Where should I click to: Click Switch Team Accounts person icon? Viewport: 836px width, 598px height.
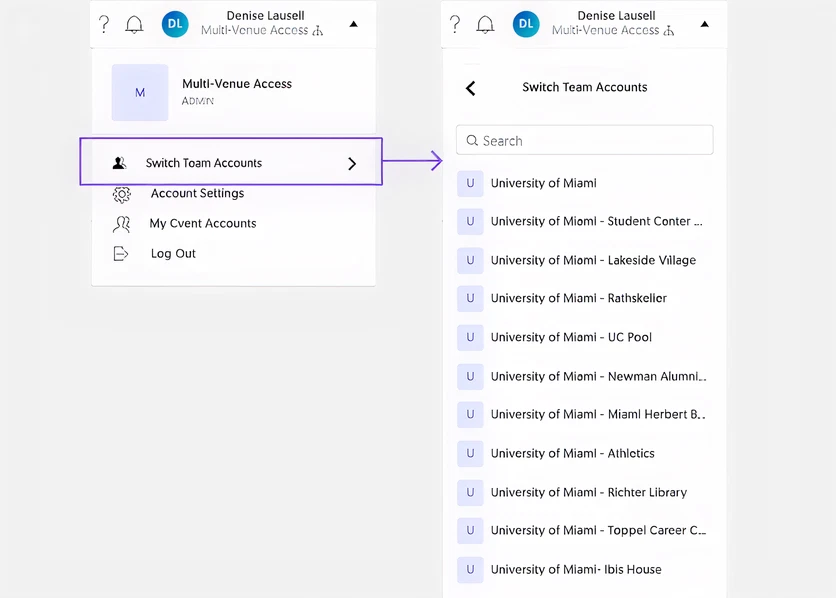119,163
